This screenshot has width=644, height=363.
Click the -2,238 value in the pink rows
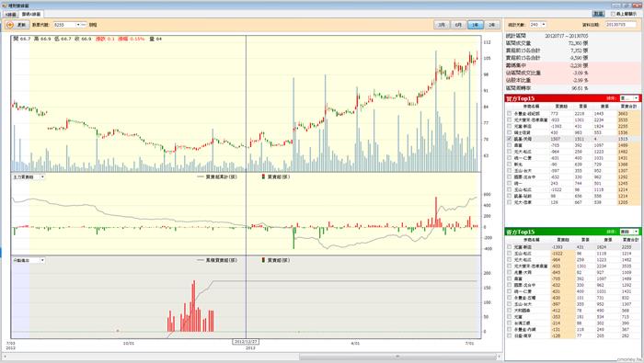tap(576, 65)
